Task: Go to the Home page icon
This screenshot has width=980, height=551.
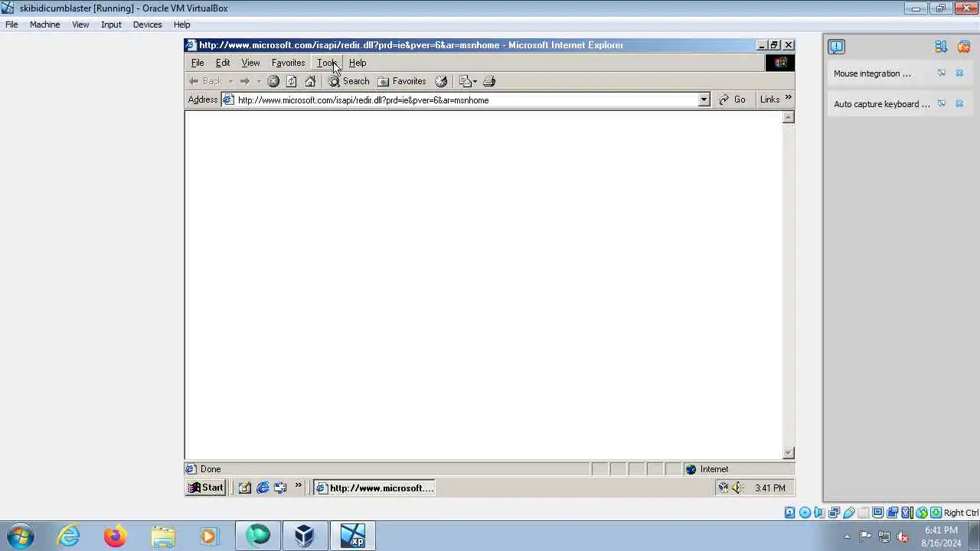Action: tap(310, 81)
